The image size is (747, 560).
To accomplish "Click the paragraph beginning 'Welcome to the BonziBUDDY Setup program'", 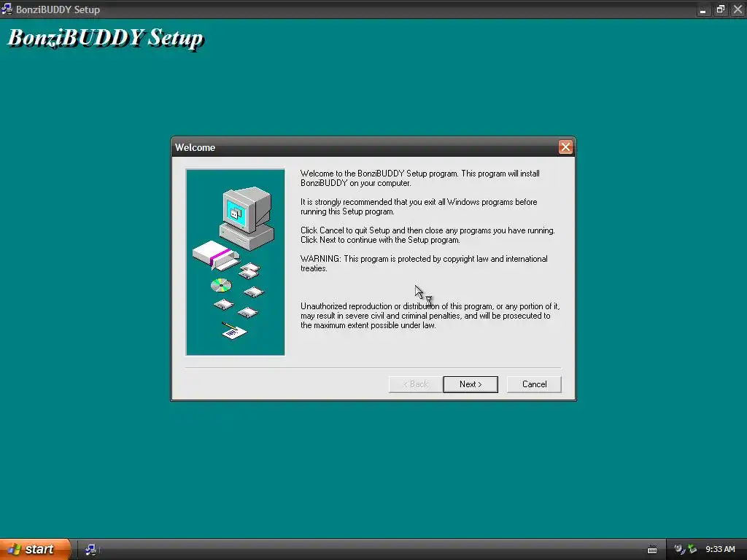I will (419, 178).
